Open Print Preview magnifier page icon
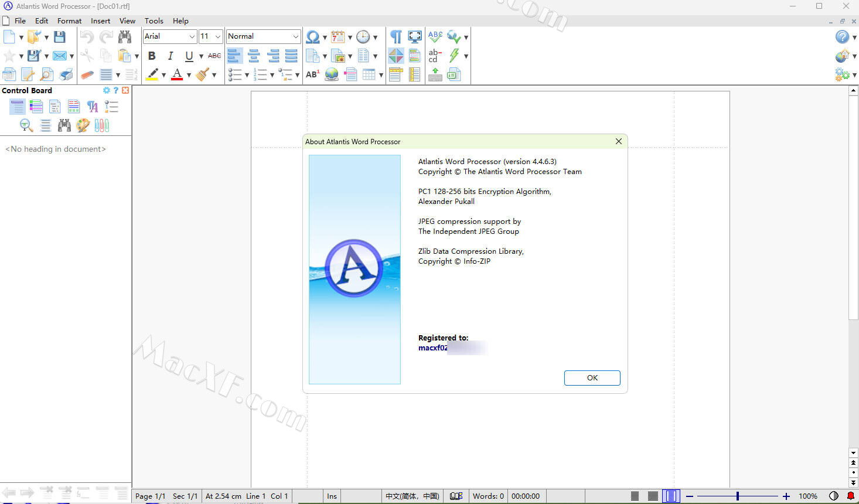 [47, 74]
